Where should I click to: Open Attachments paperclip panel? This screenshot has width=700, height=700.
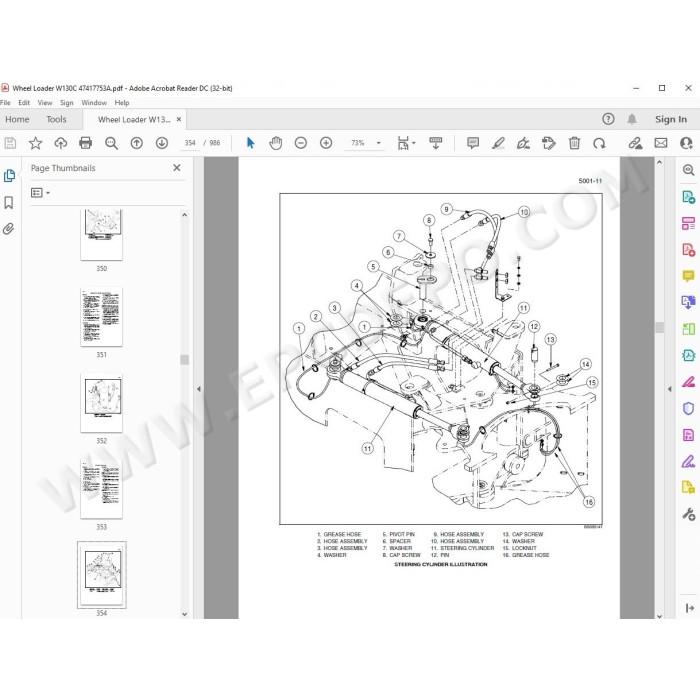point(8,229)
